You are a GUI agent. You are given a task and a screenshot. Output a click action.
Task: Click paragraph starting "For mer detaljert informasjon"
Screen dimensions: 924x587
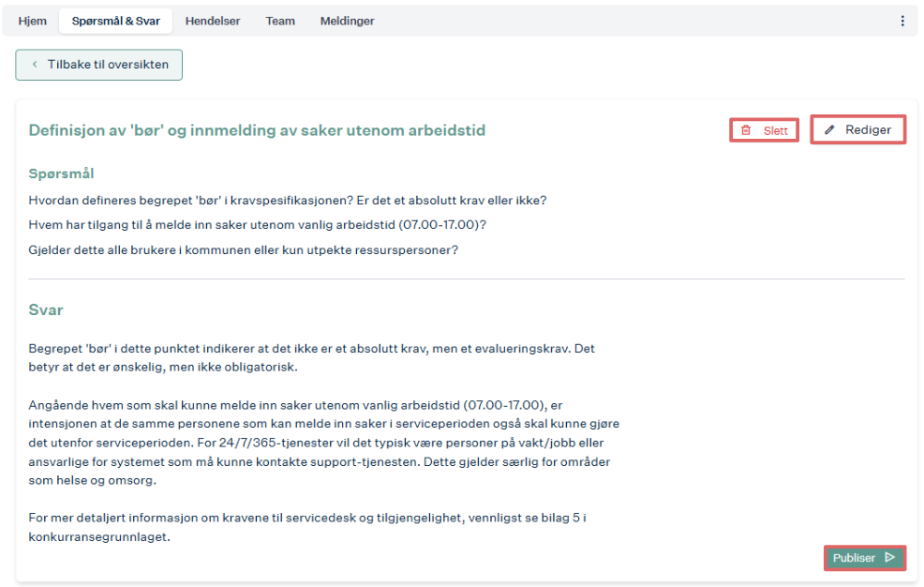click(307, 528)
